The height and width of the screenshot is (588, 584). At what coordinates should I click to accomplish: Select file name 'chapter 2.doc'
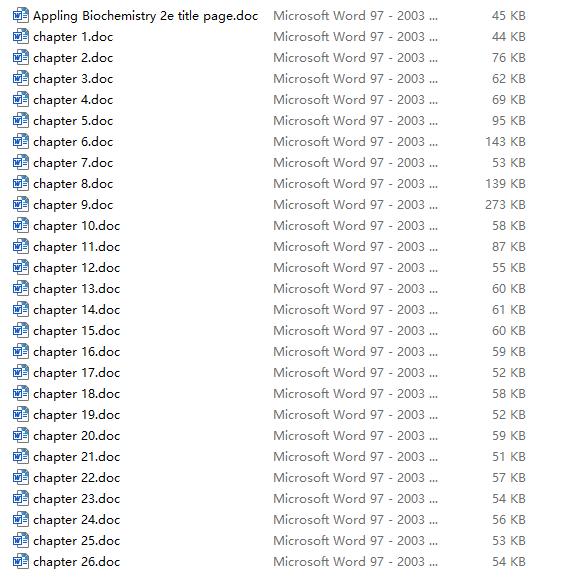point(73,58)
